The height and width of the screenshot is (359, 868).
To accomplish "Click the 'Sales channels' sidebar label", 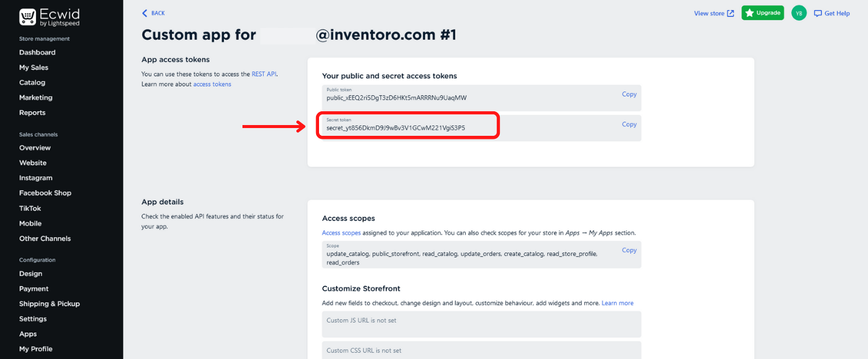I will 38,135.
